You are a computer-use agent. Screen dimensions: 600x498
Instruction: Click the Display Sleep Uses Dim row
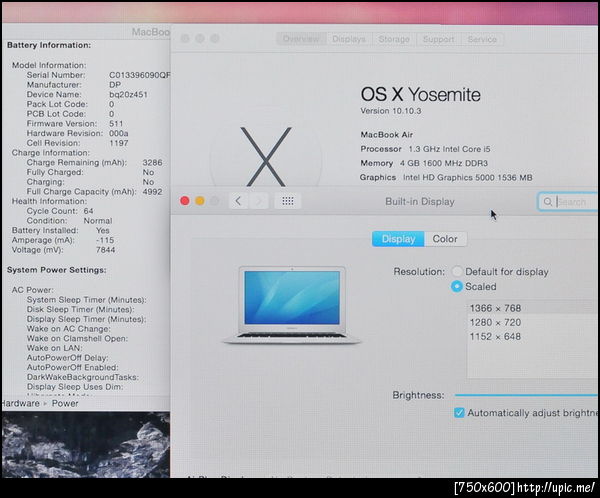[75, 387]
